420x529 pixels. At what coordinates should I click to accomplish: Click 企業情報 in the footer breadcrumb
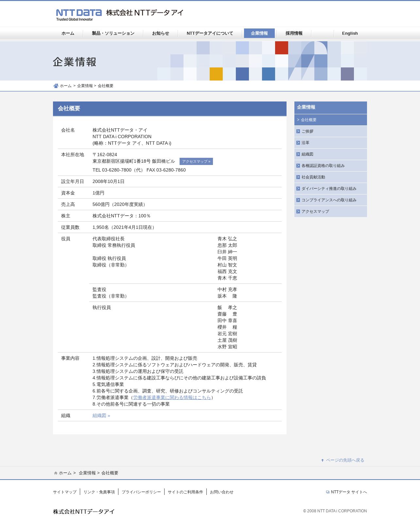87,473
